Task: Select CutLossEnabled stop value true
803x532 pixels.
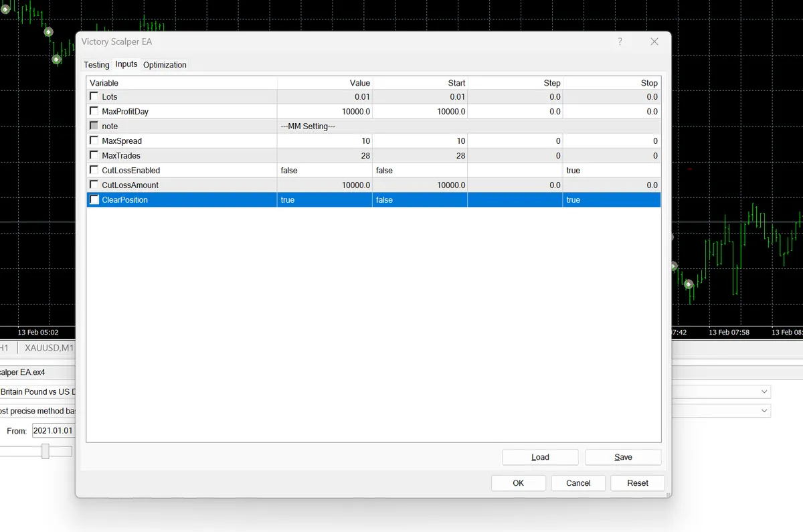Action: [612, 171]
